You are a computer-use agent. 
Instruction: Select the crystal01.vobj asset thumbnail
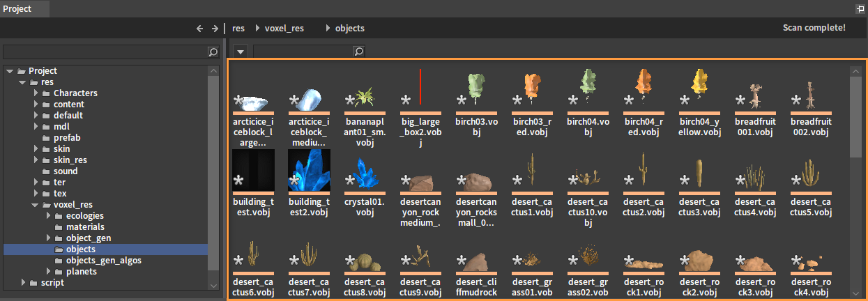coord(365,174)
